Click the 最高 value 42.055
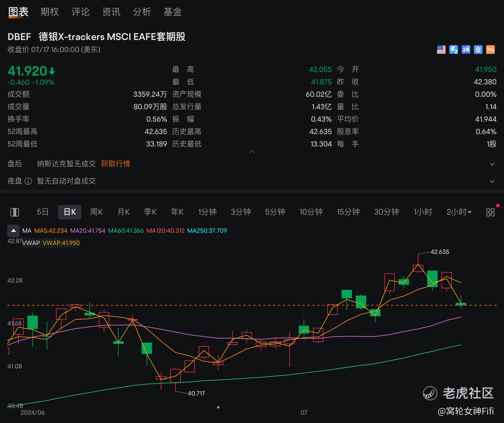The image size is (504, 423). [321, 70]
